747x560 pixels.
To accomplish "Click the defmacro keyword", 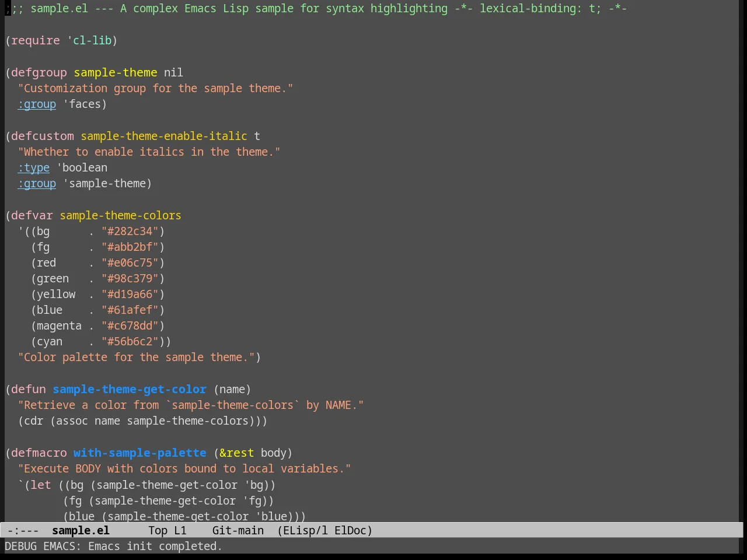I will 39,453.
